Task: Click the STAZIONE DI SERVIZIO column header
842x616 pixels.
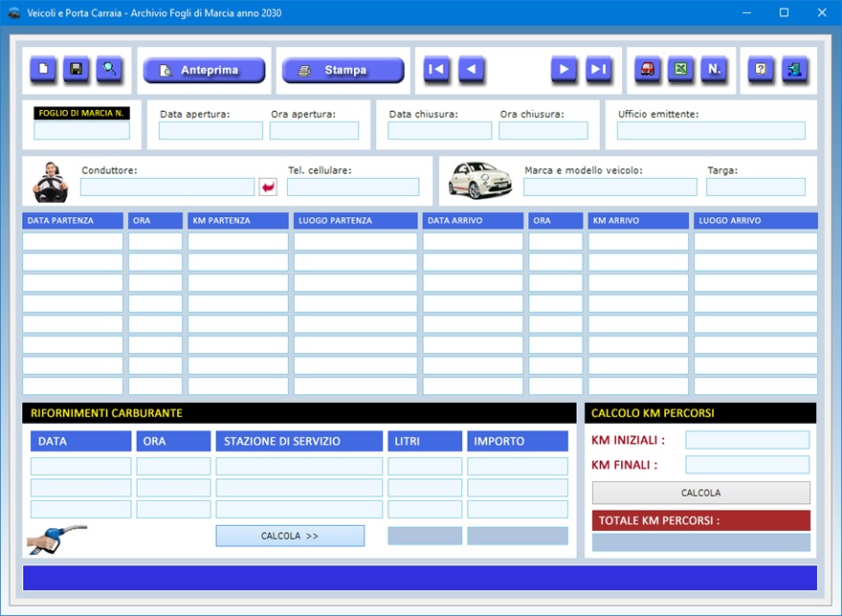Action: coord(299,441)
